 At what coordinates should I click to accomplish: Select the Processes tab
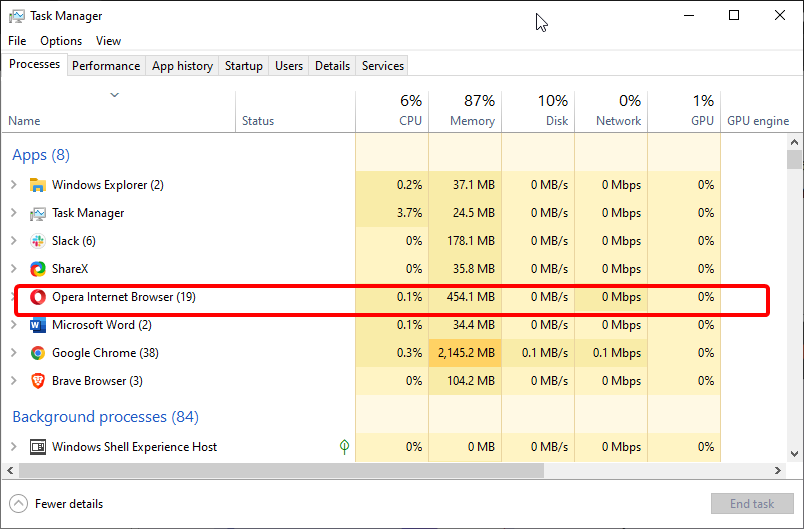(x=34, y=64)
